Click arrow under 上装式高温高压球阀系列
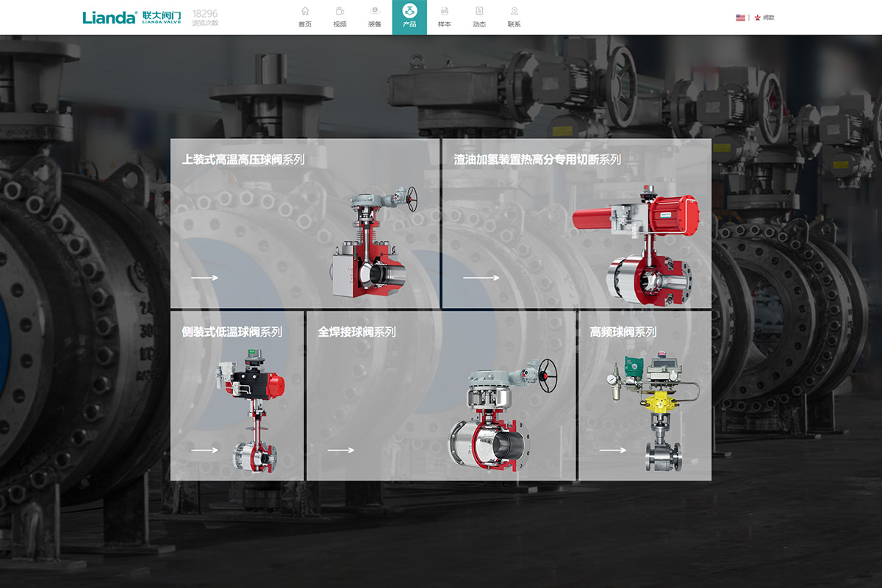This screenshot has height=588, width=882. (x=205, y=278)
